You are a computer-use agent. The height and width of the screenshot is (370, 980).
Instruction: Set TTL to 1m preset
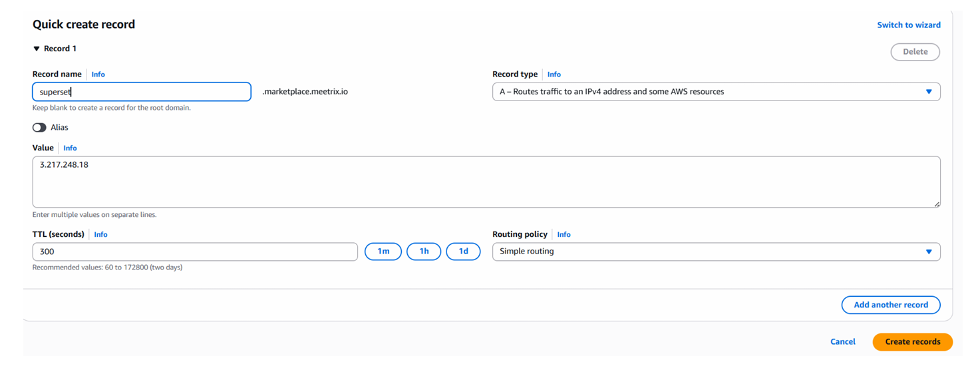[x=383, y=252]
